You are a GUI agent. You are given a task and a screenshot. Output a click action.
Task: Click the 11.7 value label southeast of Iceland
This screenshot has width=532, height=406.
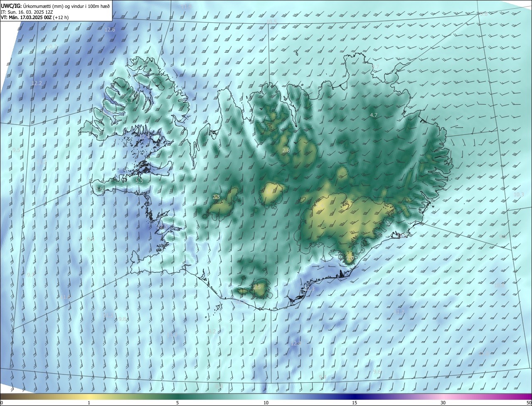[399, 311]
